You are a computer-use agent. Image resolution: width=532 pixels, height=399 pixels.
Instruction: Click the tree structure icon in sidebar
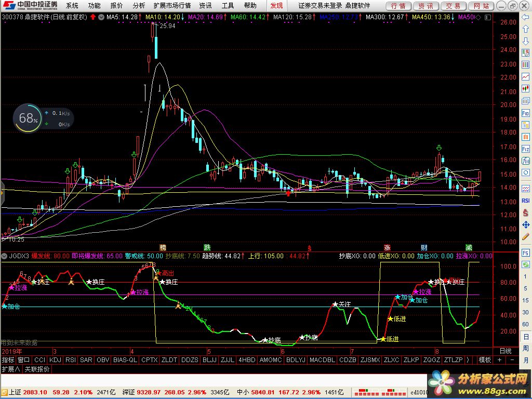click(x=525, y=125)
